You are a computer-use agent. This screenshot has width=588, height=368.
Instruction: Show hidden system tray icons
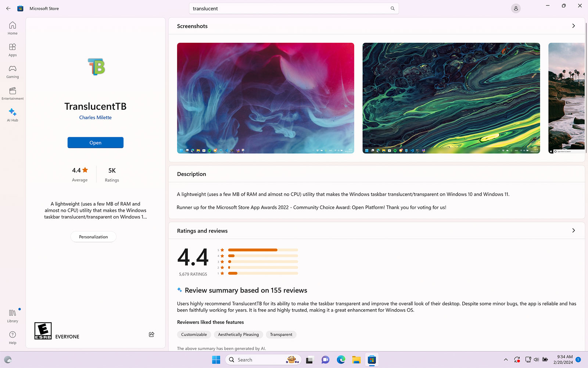tap(506, 360)
